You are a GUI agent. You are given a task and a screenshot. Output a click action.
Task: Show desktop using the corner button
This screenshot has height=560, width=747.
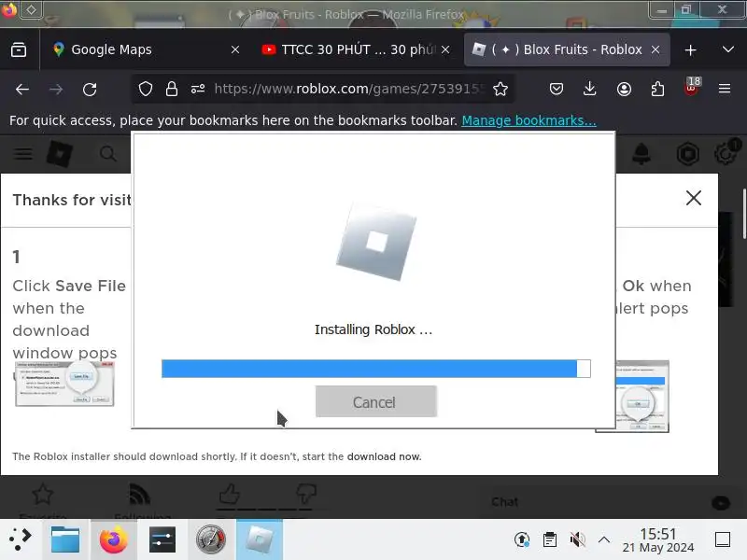[x=722, y=539]
